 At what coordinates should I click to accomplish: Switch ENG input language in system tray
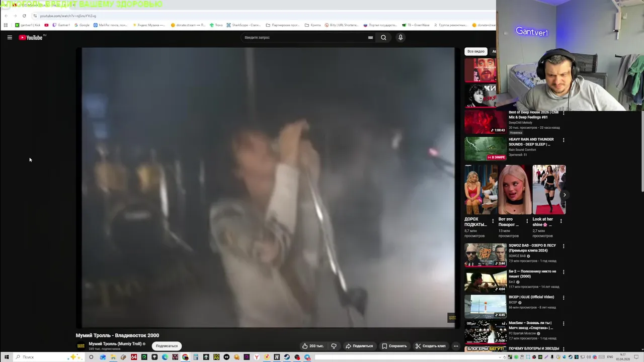pos(610,357)
